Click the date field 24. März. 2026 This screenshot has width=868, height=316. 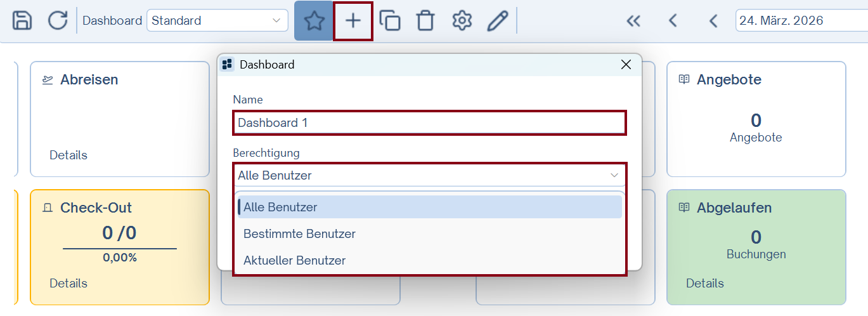(x=799, y=20)
